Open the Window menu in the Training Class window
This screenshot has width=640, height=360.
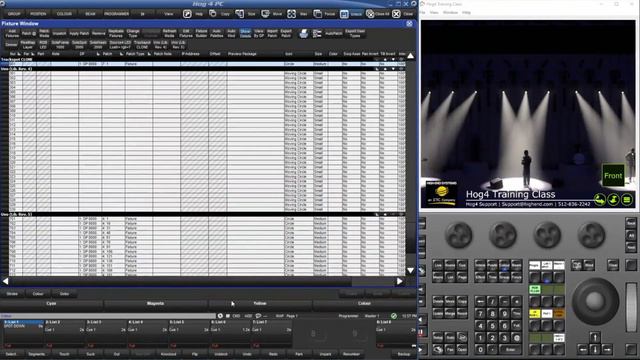click(x=450, y=13)
